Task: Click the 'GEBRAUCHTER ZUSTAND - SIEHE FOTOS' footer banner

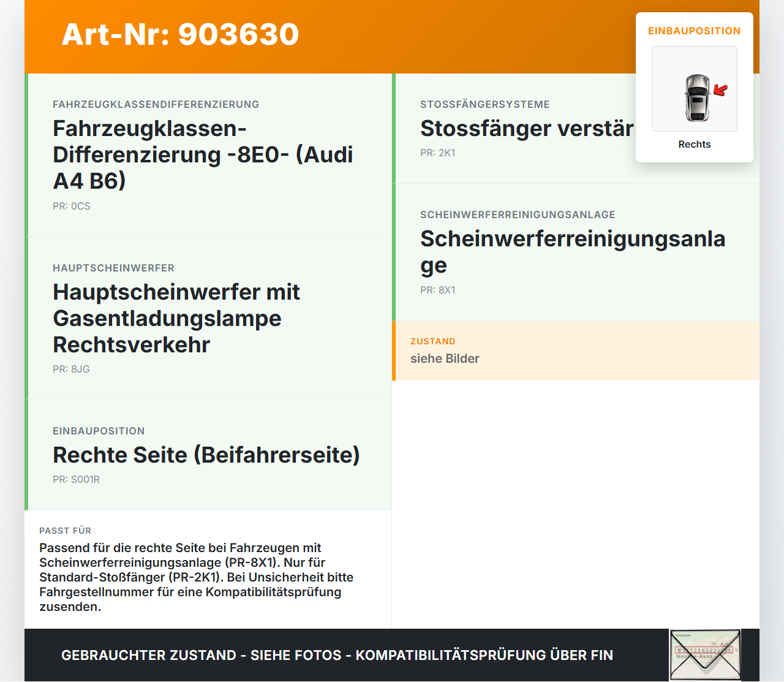Action: pos(337,655)
